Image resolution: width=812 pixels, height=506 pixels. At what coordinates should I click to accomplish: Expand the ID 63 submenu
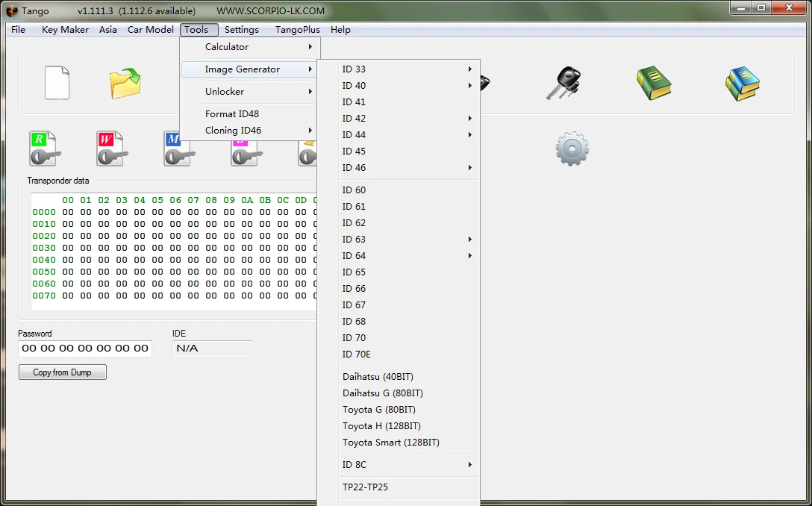tap(399, 240)
